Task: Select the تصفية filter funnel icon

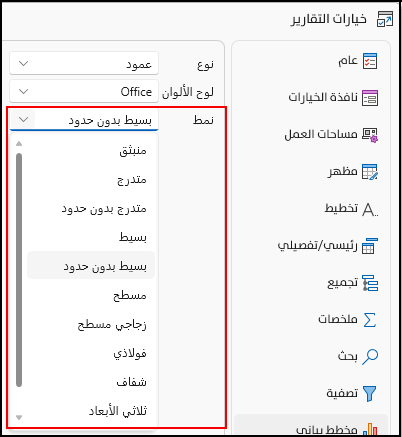Action: point(370,394)
